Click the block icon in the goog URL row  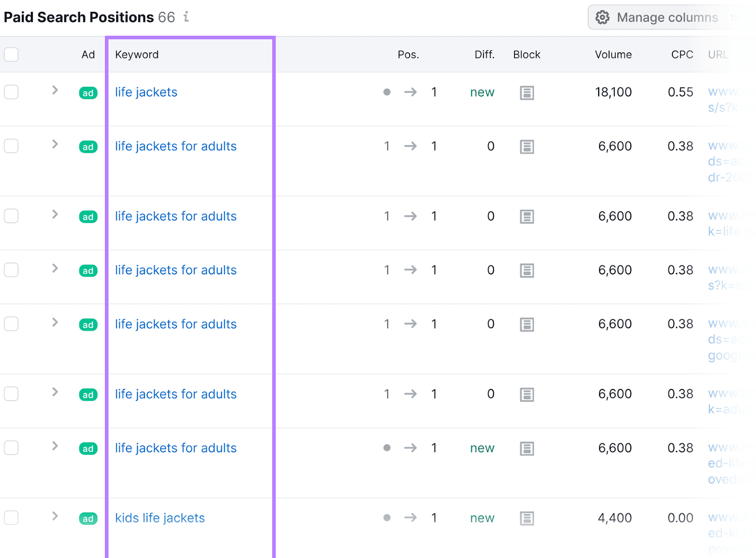click(x=527, y=325)
